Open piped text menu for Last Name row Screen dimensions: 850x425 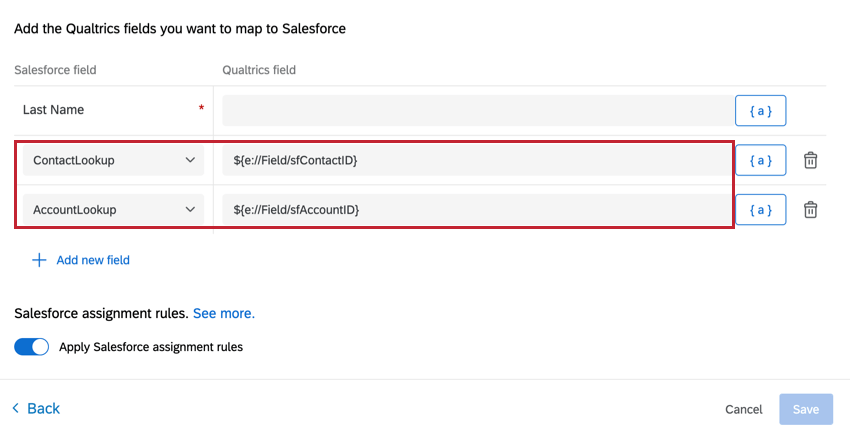coord(760,111)
